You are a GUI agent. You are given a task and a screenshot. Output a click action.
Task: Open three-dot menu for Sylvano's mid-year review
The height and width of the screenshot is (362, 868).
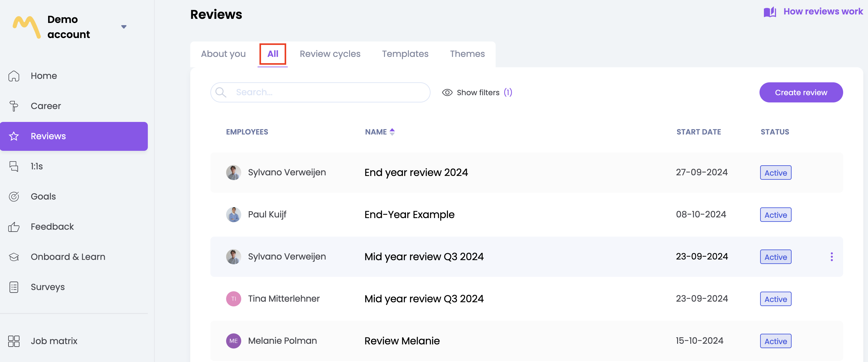[831, 257]
